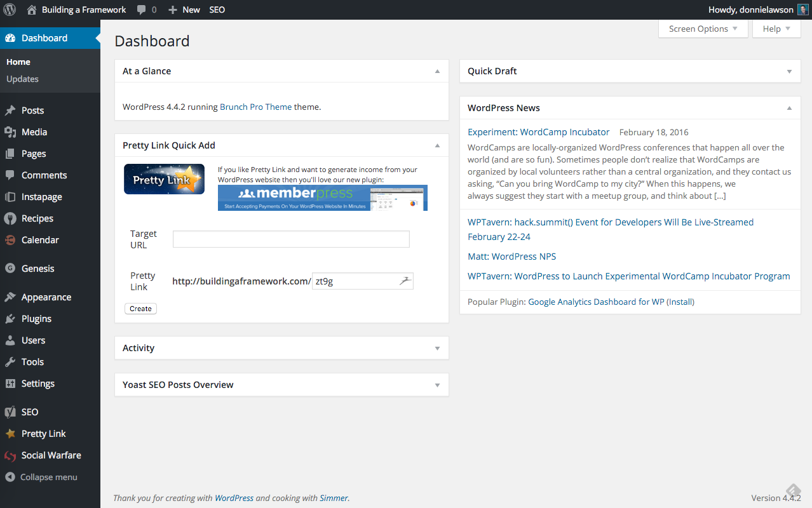Expand the Quick Draft panel
This screenshot has height=508, width=812.
tap(789, 71)
